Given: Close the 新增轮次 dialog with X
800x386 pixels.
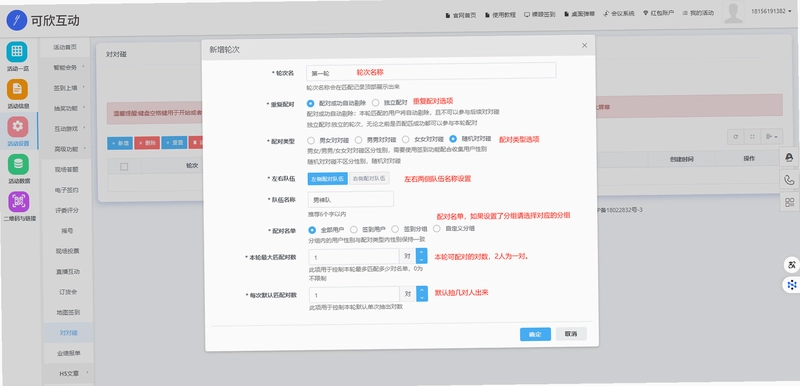Looking at the screenshot, I should click(x=585, y=45).
